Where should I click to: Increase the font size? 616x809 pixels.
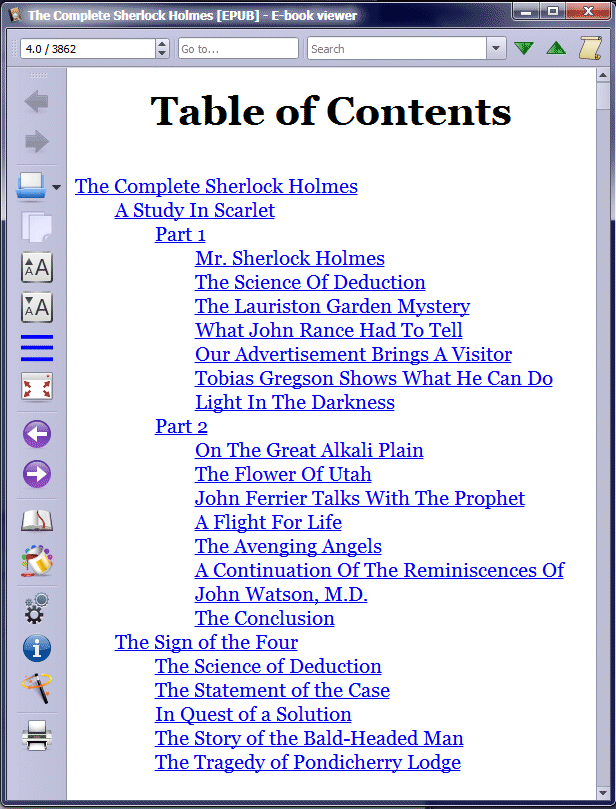(37, 267)
